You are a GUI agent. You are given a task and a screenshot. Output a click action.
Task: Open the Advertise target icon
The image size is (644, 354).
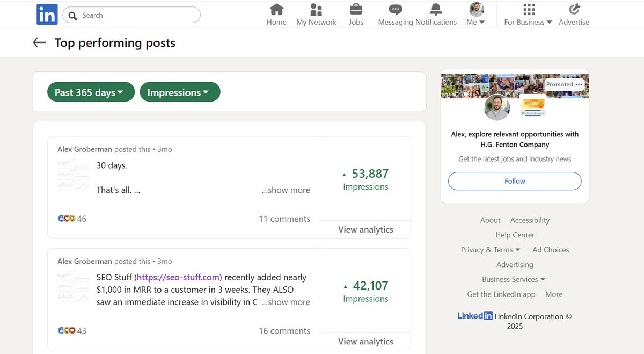(574, 9)
